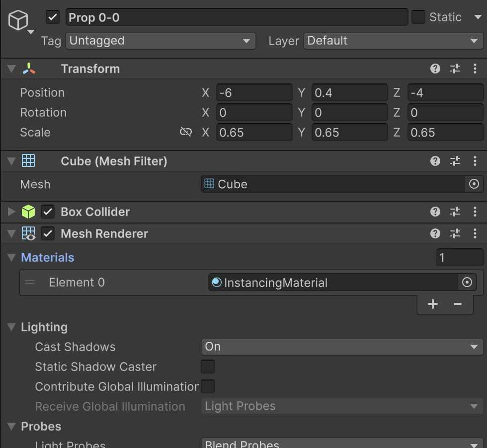The width and height of the screenshot is (487, 448).
Task: Click the green Box Collider icon
Action: click(28, 212)
